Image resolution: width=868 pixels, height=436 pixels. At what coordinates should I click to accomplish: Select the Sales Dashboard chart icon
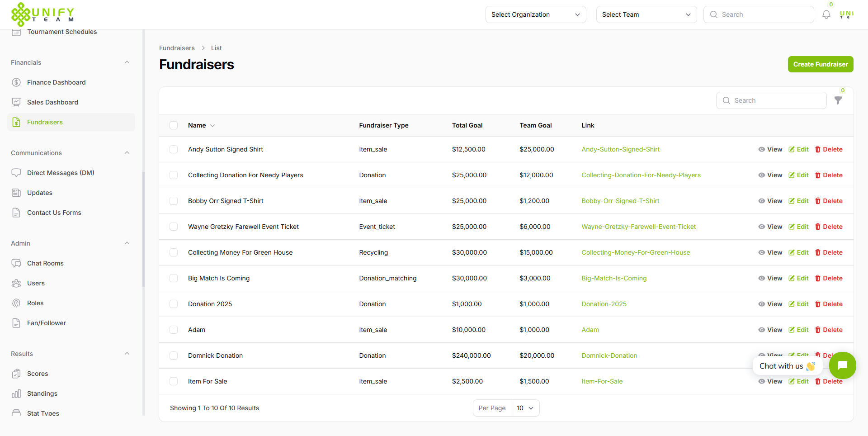click(16, 102)
